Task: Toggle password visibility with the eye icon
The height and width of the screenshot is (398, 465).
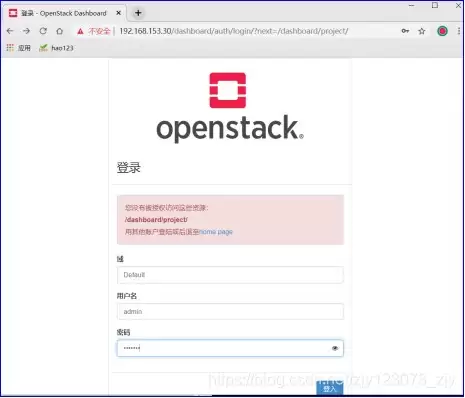Action: [335, 348]
